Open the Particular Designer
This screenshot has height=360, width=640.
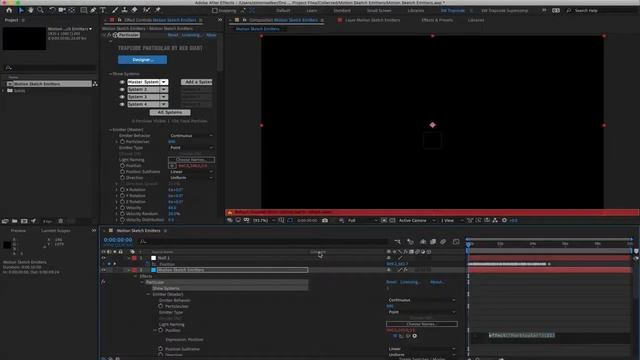pos(142,60)
